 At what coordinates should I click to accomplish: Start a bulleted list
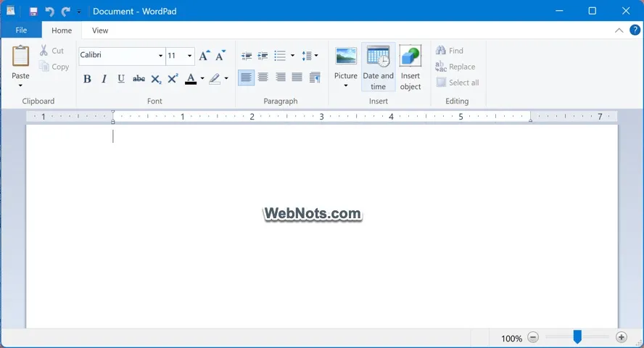280,56
